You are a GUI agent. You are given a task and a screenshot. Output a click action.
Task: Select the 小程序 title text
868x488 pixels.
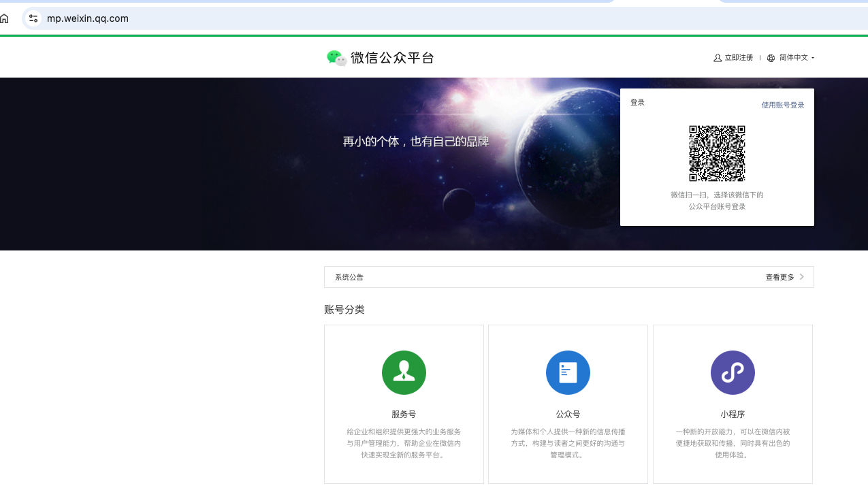click(x=733, y=414)
